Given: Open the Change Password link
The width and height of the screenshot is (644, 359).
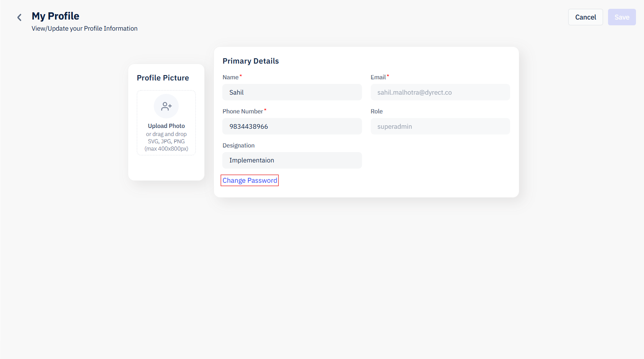Looking at the screenshot, I should tap(250, 180).
